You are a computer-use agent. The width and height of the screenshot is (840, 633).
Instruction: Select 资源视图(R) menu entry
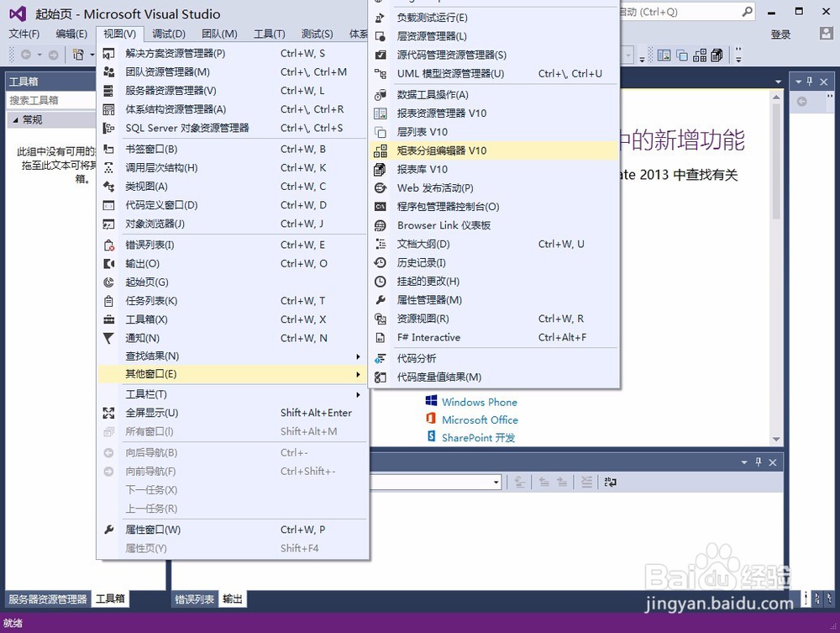pos(493,319)
